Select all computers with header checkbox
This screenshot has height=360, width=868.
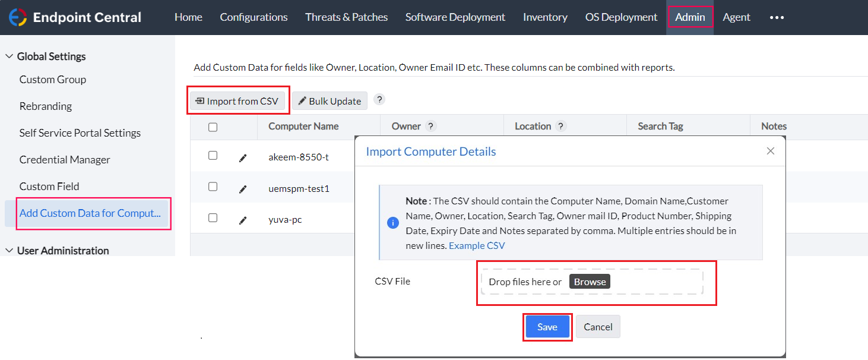(x=213, y=127)
